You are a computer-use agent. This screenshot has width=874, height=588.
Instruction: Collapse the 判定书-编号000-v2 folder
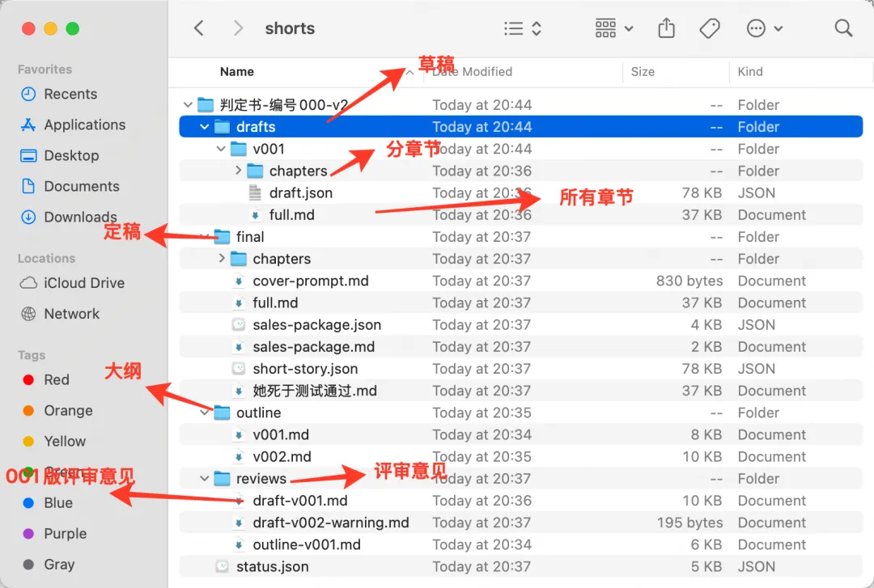[188, 105]
